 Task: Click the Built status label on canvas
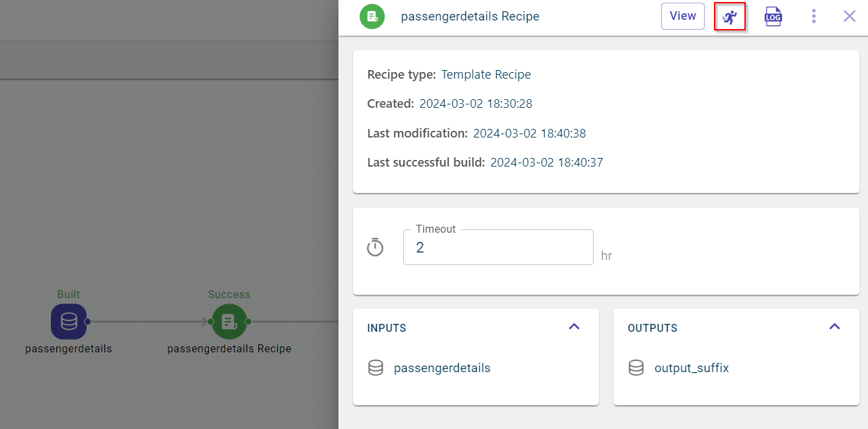click(x=69, y=294)
